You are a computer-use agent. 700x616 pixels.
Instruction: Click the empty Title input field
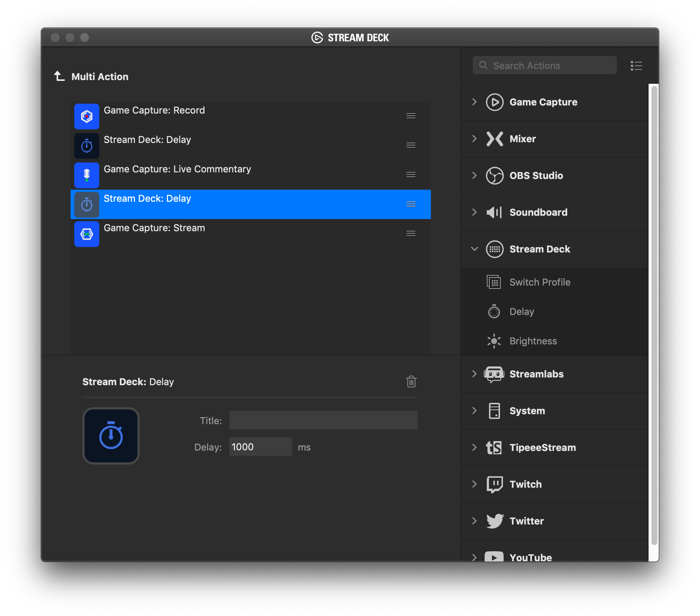[x=324, y=420]
